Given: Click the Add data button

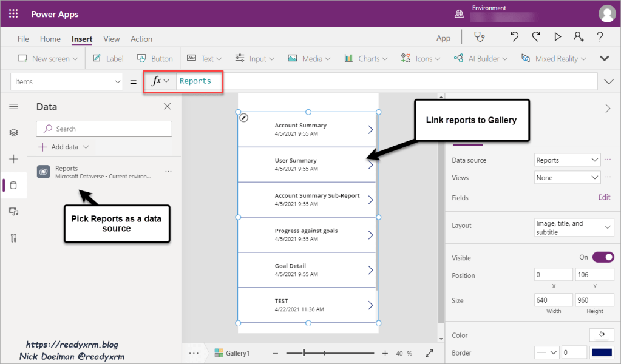Looking at the screenshot, I should [x=64, y=147].
